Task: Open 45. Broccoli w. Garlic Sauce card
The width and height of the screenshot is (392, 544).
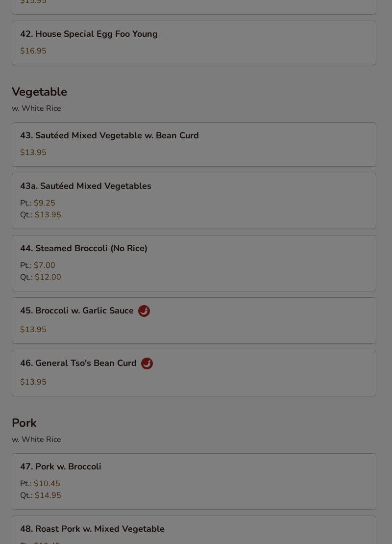Action: [x=77, y=311]
